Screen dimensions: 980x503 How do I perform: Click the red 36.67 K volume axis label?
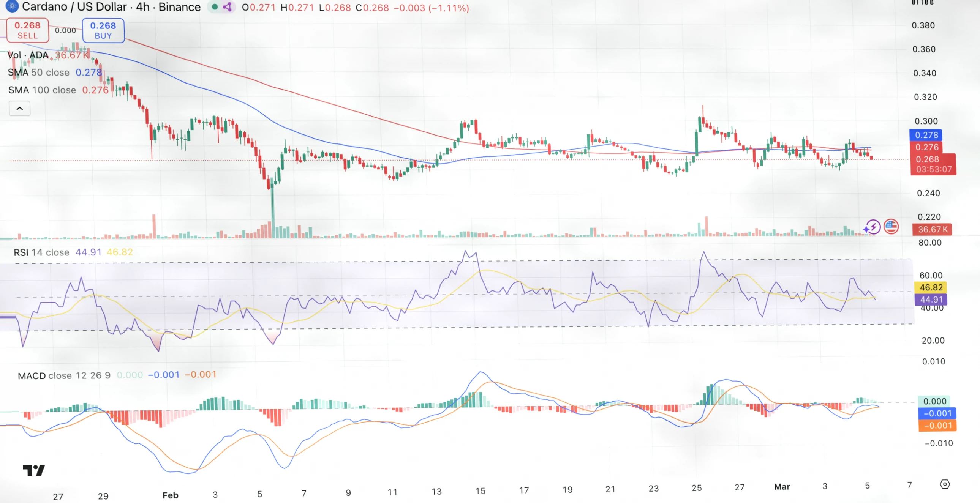point(932,229)
